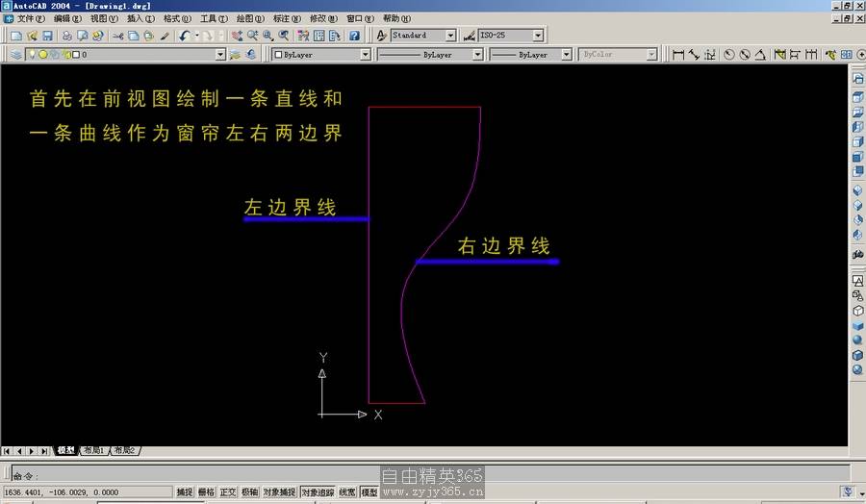
Task: Click the Help question mark icon
Action: click(354, 36)
